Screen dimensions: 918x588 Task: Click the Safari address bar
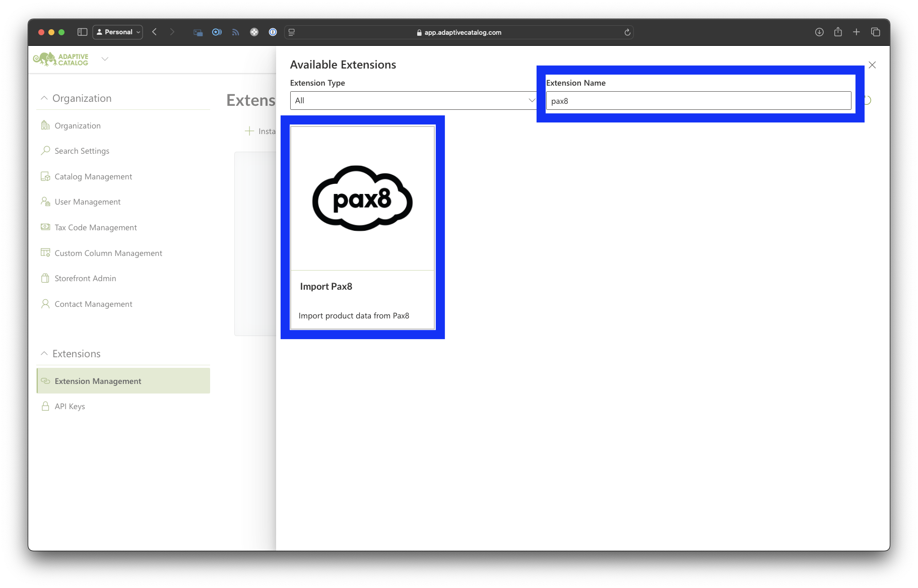pos(459,32)
